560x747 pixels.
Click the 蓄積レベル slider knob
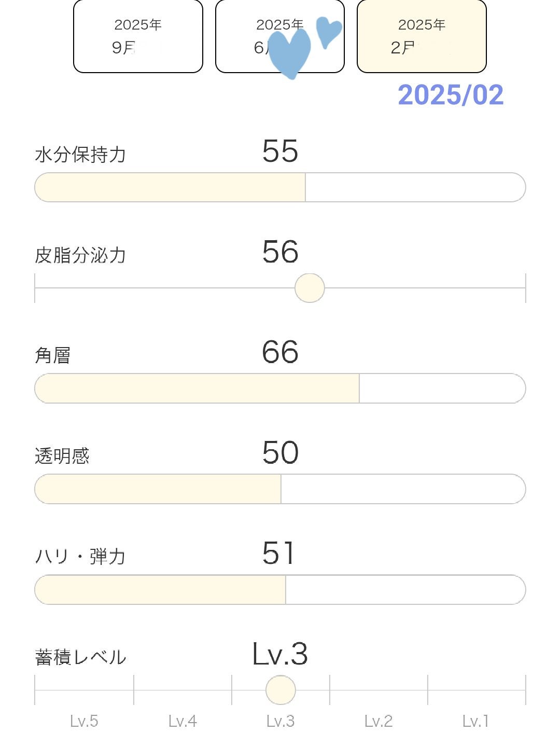point(281,690)
